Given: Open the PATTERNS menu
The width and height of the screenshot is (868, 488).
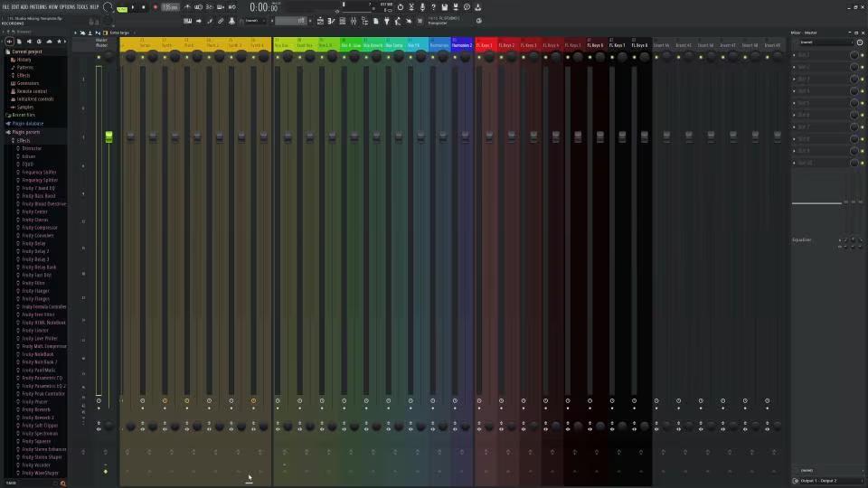Looking at the screenshot, I should (38, 7).
